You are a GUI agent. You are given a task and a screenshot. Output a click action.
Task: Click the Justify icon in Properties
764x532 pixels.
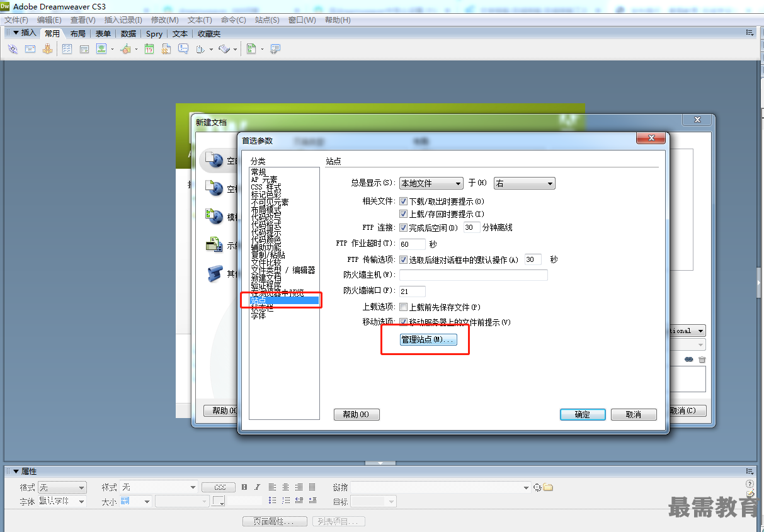coord(312,487)
